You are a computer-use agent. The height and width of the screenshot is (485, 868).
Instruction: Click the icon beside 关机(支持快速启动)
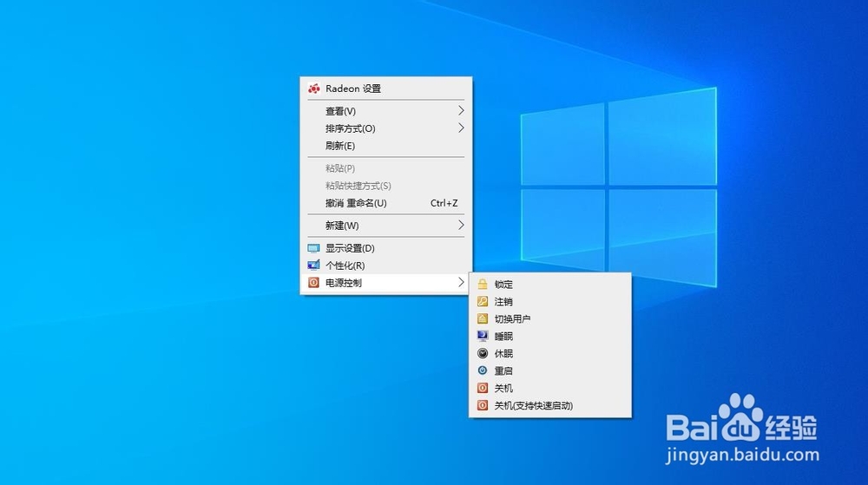(483, 405)
